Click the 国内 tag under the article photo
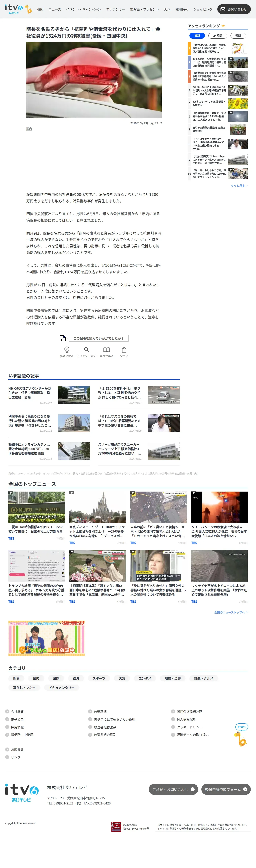Screen dimensions: 256x868 (x=29, y=128)
